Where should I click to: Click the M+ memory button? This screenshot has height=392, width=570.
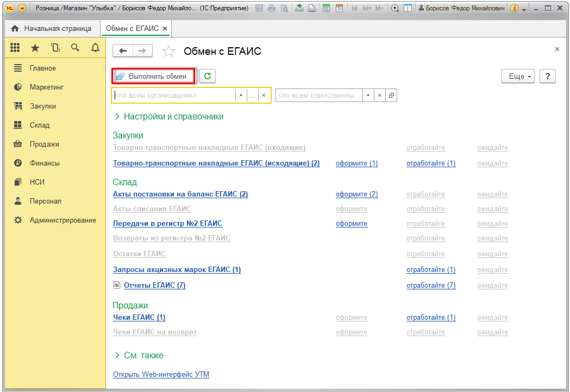pos(367,8)
